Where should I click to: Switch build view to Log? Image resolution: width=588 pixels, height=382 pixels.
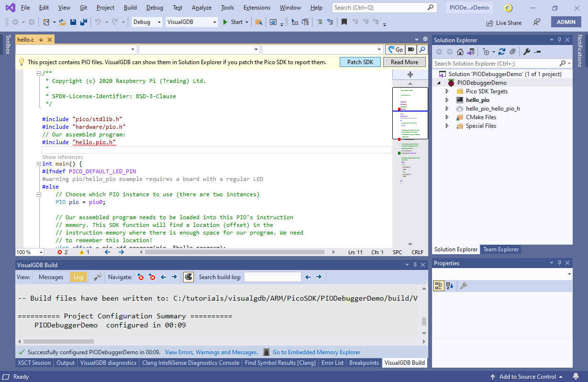point(78,277)
